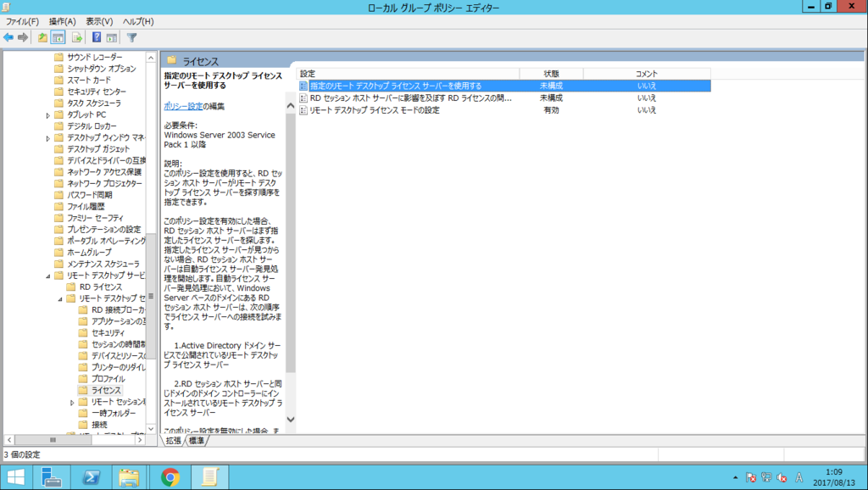Click the ライセンス header folder icon

(x=171, y=60)
